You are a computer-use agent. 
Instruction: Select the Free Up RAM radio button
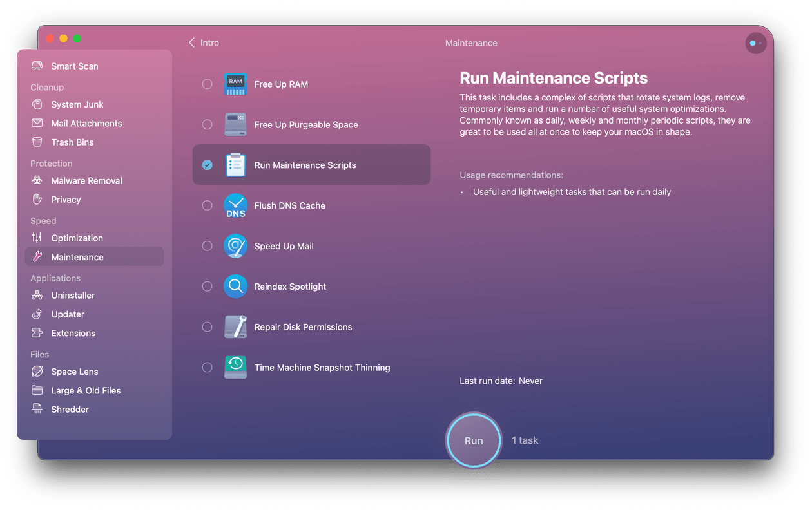tap(207, 84)
